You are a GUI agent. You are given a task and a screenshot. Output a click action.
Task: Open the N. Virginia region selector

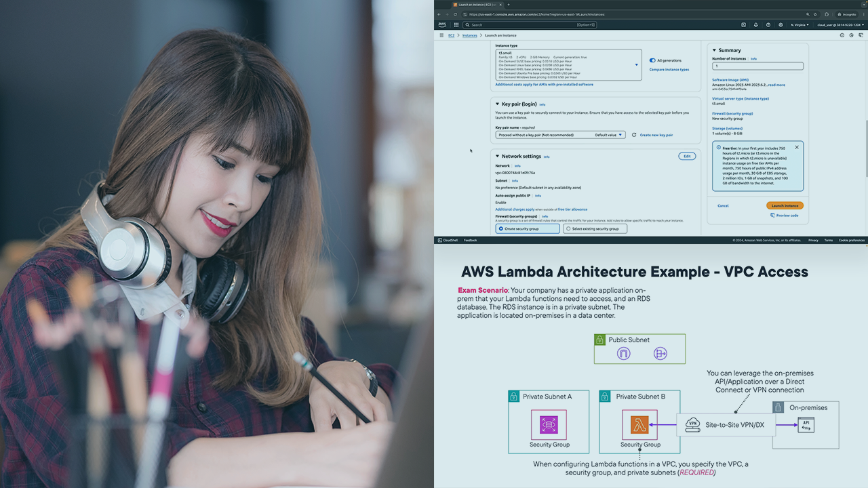click(800, 25)
